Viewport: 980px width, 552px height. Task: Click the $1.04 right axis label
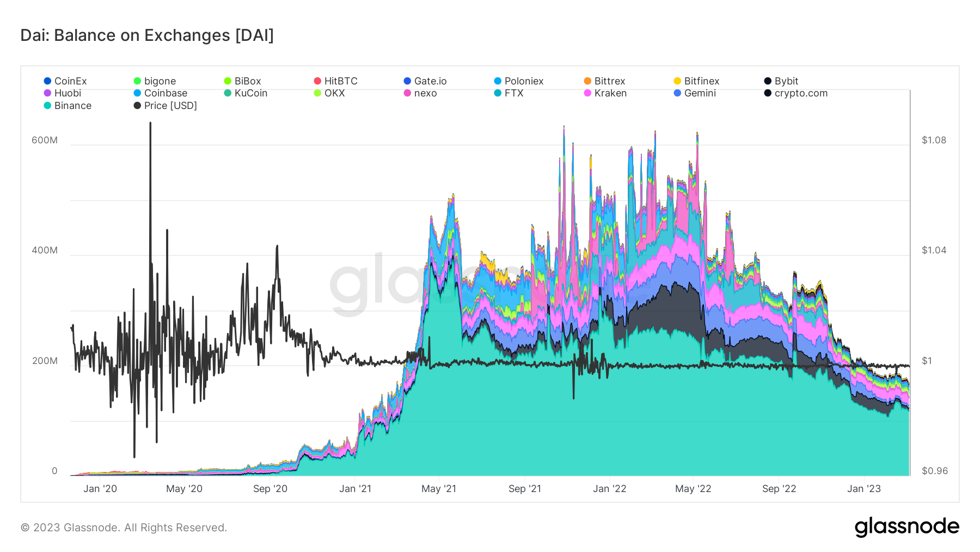[x=934, y=251]
